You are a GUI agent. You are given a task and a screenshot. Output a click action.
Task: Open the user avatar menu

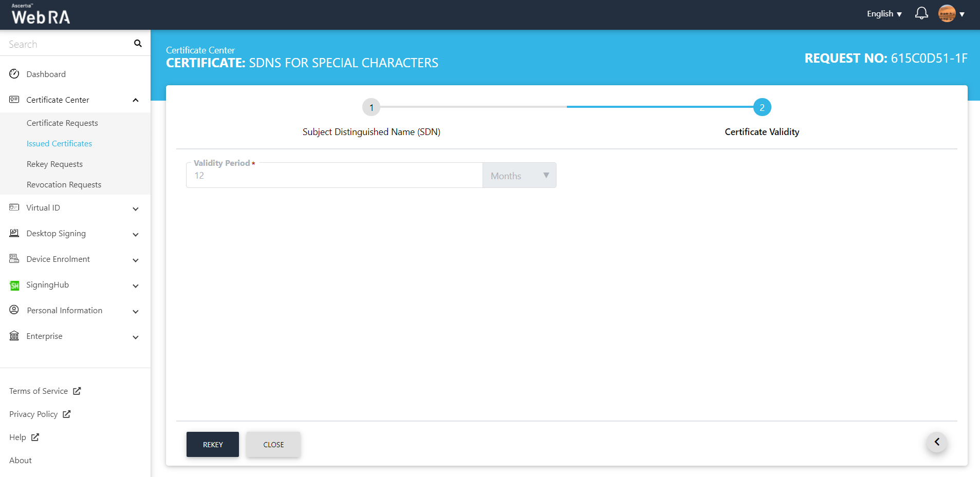[951, 14]
